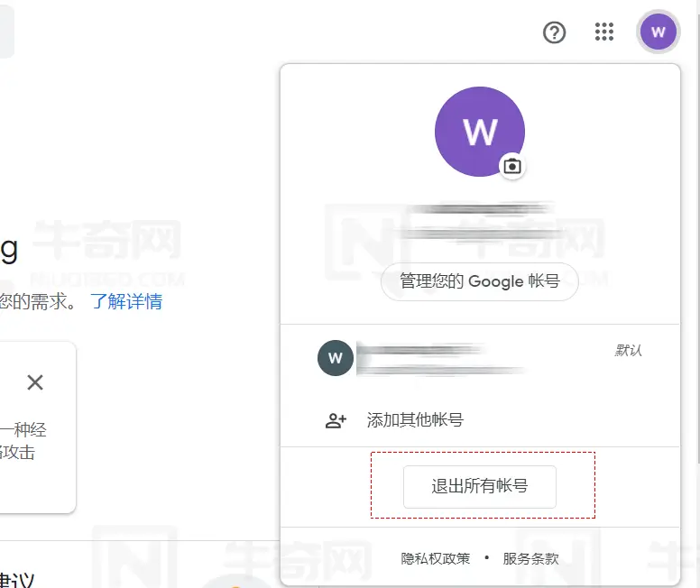Open the 隐私权政策 link
This screenshot has height=588, width=700.
(436, 558)
